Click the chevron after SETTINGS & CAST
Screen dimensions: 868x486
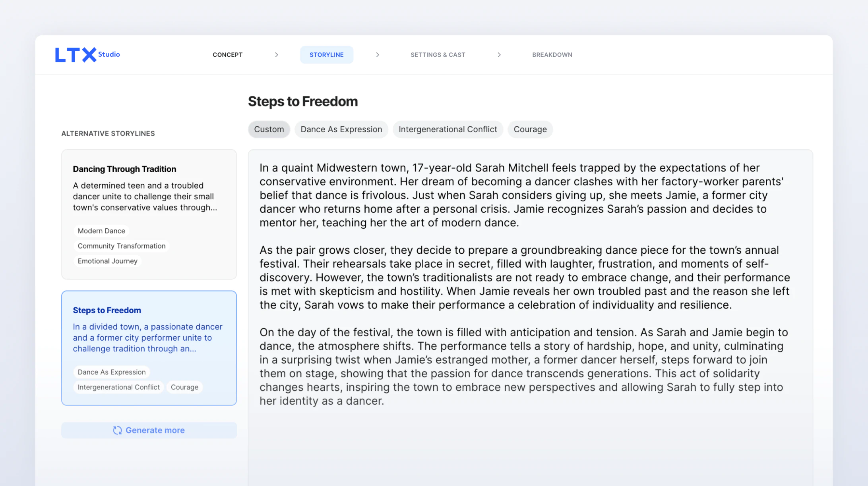tap(499, 55)
